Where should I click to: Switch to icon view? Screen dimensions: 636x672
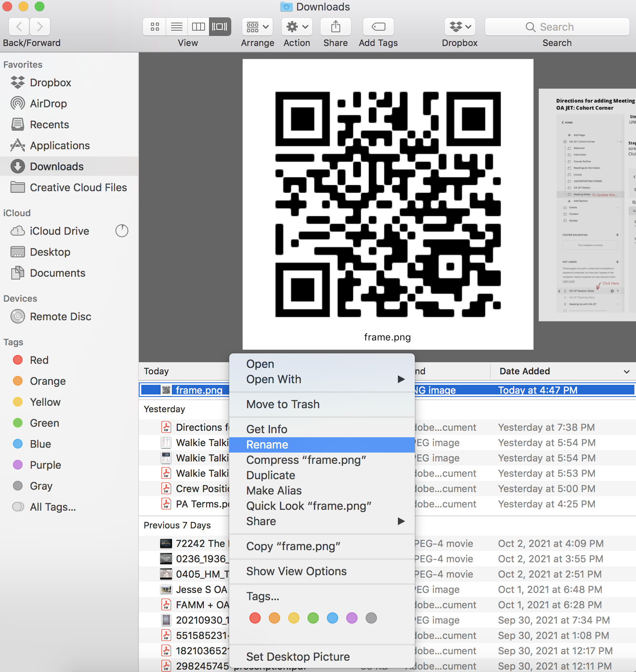coord(155,27)
